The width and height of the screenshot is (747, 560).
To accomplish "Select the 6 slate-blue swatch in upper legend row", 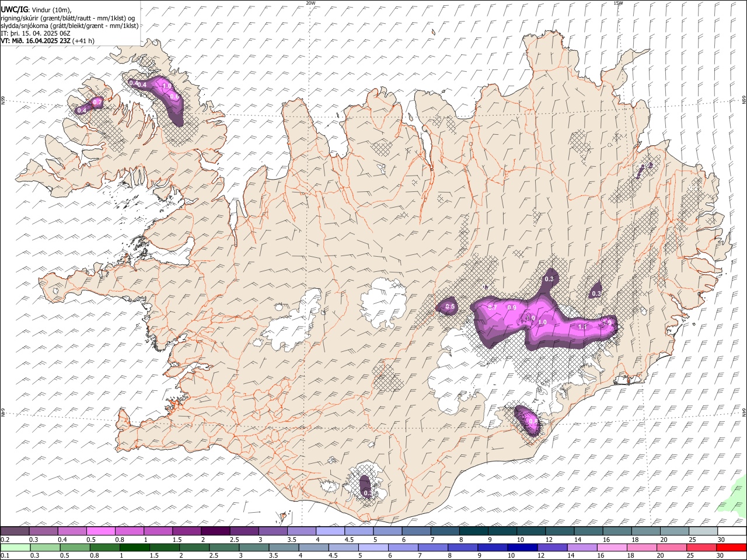I will (x=416, y=531).
